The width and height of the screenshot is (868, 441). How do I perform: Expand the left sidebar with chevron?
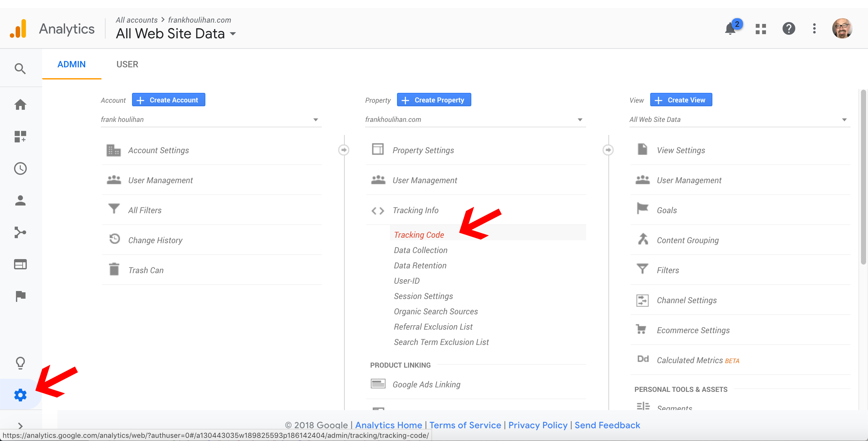point(20,425)
